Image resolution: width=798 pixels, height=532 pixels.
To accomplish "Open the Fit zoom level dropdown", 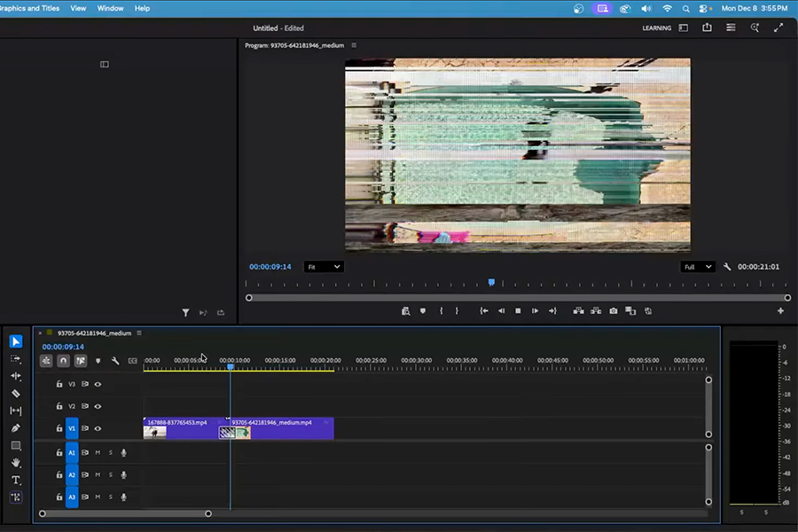I will pos(324,266).
